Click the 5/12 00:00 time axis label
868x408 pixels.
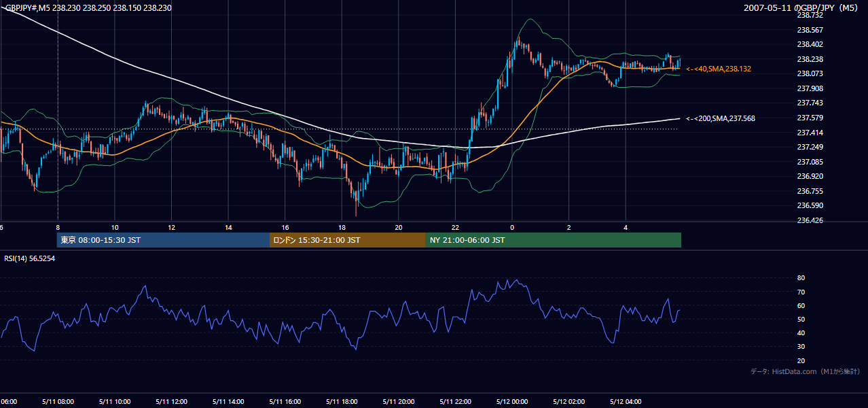point(512,401)
